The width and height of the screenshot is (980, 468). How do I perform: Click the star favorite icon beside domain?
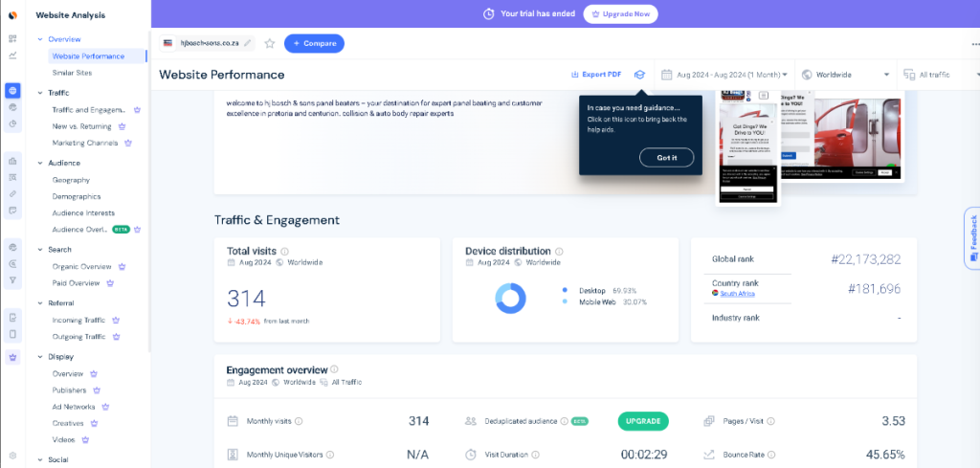(x=270, y=43)
